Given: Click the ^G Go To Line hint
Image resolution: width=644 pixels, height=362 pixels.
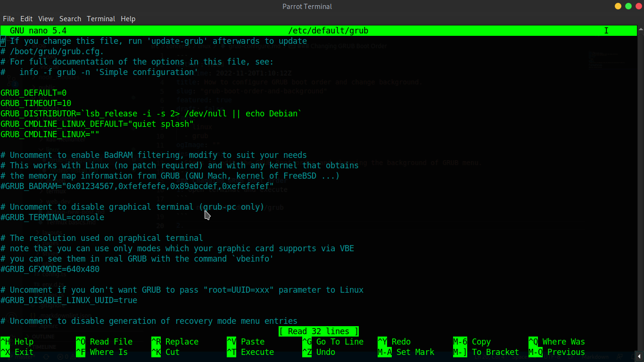Looking at the screenshot, I should click(x=333, y=342).
